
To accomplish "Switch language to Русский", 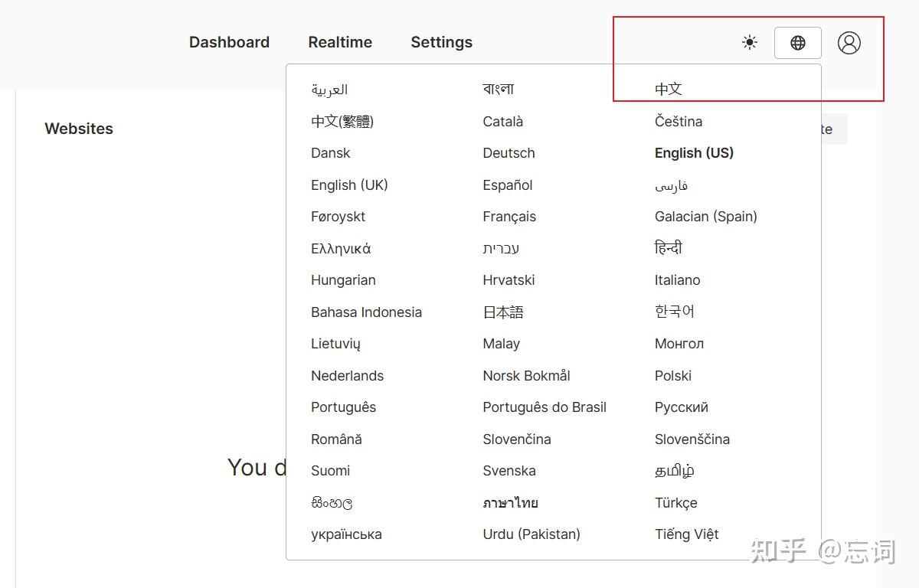I will [x=681, y=407].
